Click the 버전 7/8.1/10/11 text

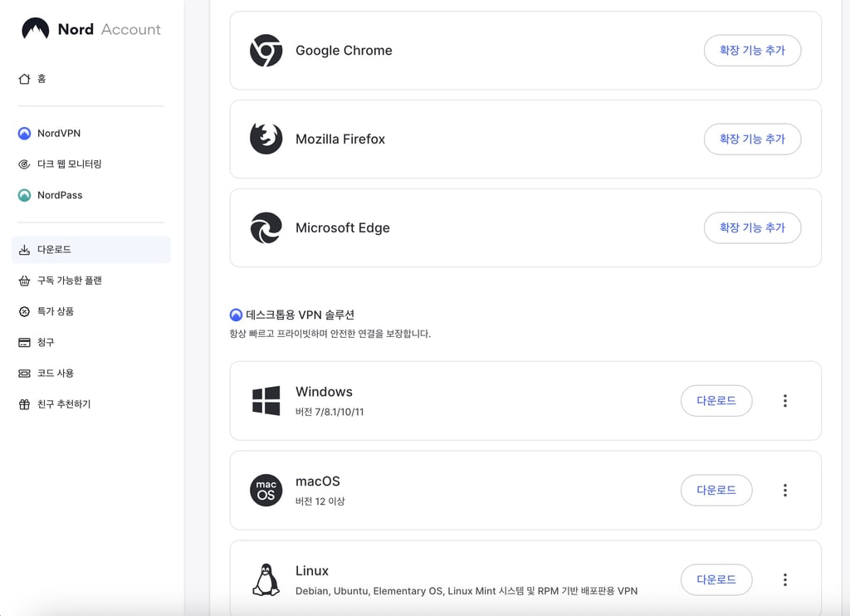[x=330, y=412]
